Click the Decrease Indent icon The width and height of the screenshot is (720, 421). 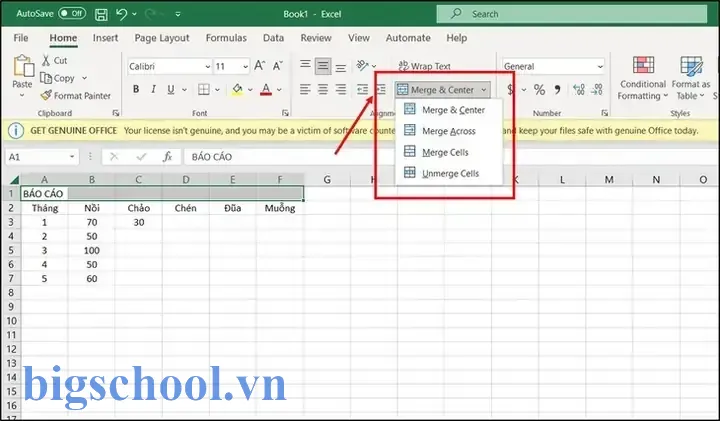point(363,90)
